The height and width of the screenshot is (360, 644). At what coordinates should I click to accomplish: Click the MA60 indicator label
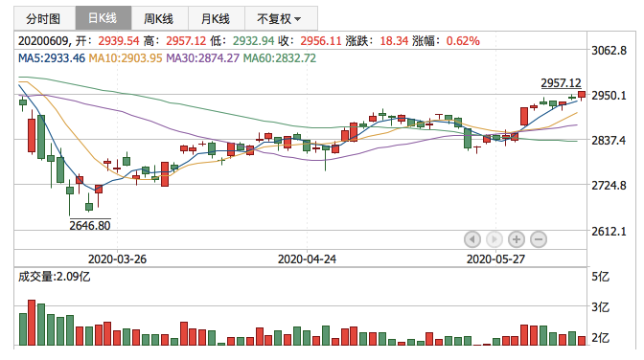coord(280,58)
